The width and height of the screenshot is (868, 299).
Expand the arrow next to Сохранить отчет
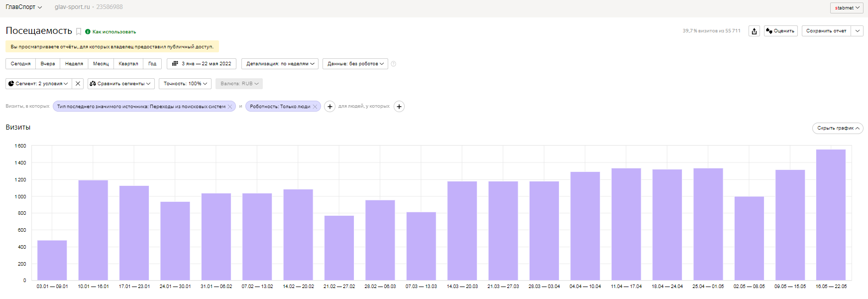pos(857,31)
